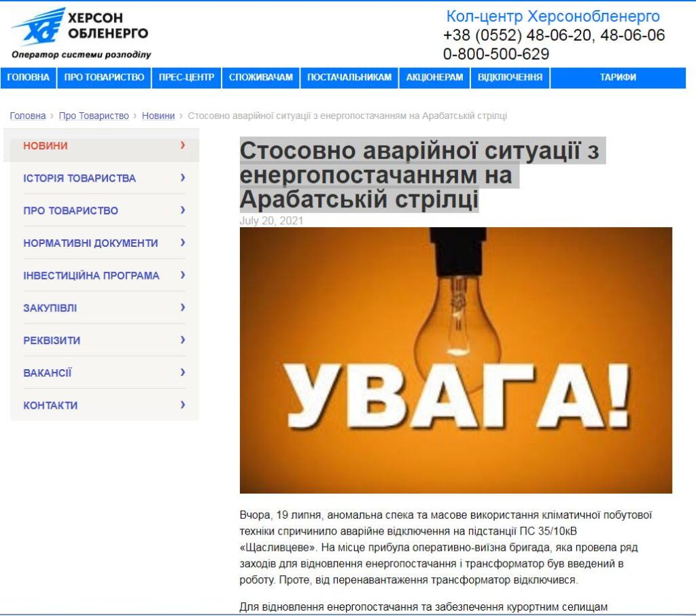Expand chevron next to Нормативні документи
Screen dimensions: 696x616
(x=183, y=243)
